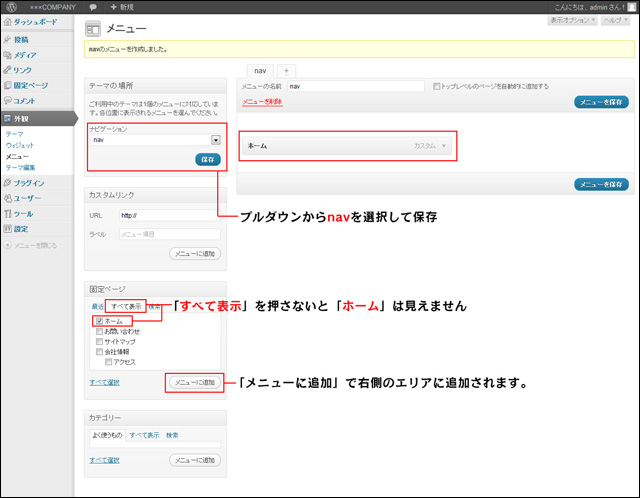Check the お問い合わせ page checkbox
Viewport: 640px width, 498px height.
99,331
